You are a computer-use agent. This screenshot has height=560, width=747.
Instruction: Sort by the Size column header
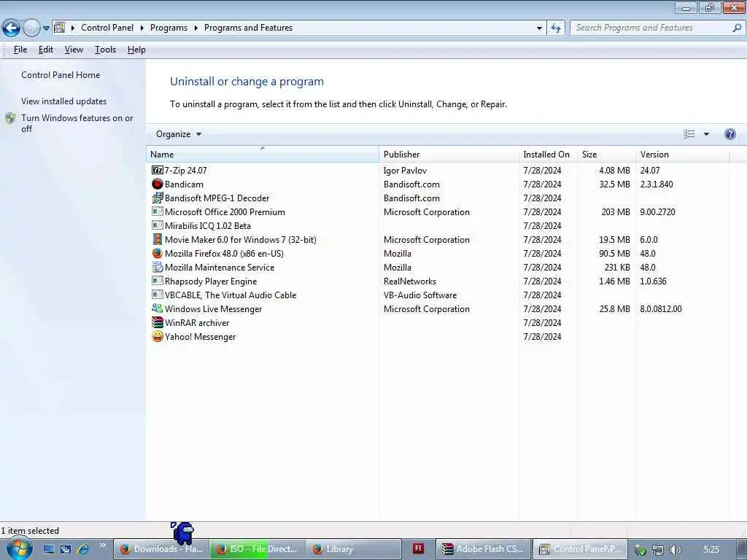[x=606, y=155]
